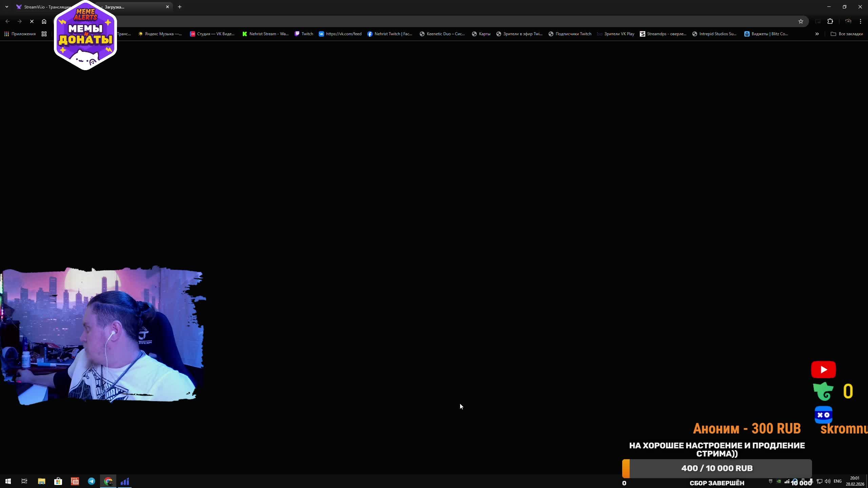This screenshot has width=868, height=488.
Task: Expand hidden bookmarks with the double chevron
Action: pos(817,34)
